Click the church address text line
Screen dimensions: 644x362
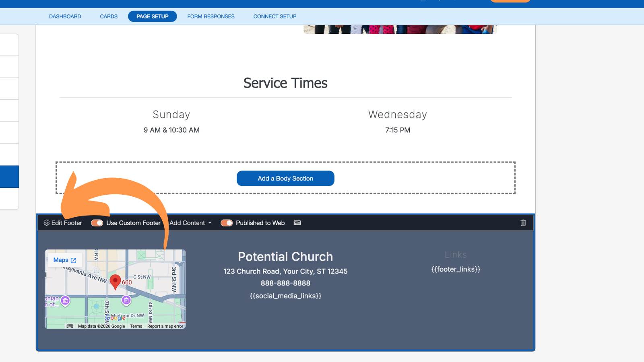click(x=285, y=271)
